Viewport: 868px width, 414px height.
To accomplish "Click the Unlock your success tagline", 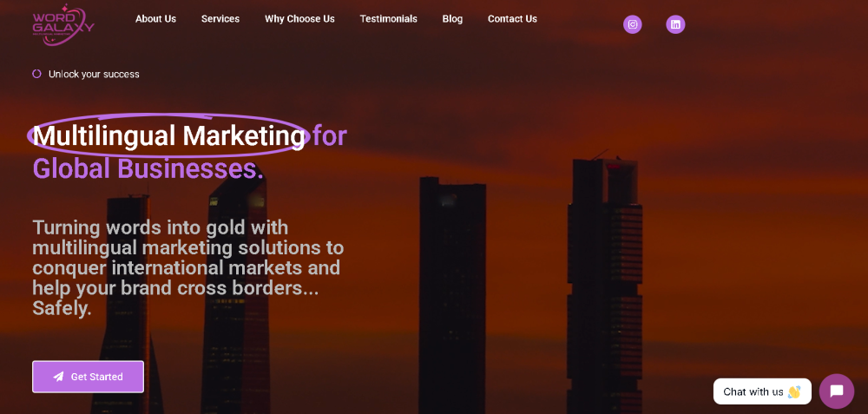I will pyautogui.click(x=94, y=74).
